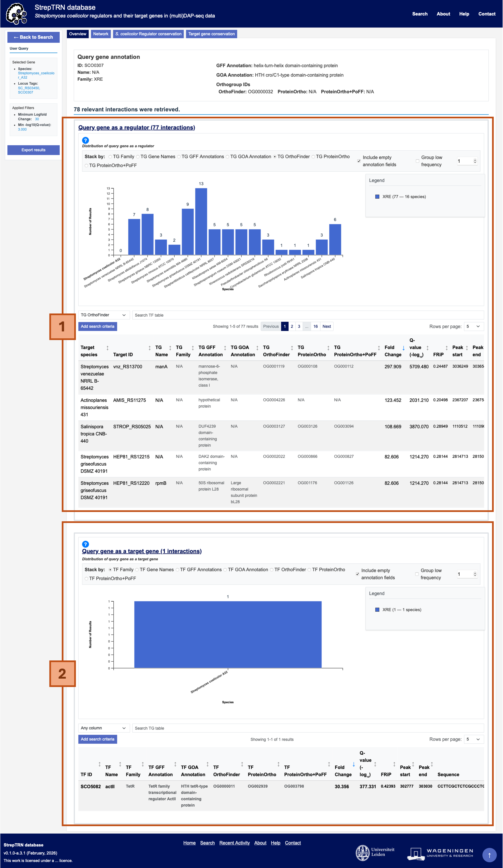Click the StrepTRN database logo icon
This screenshot has height=868, width=503.
17,14
